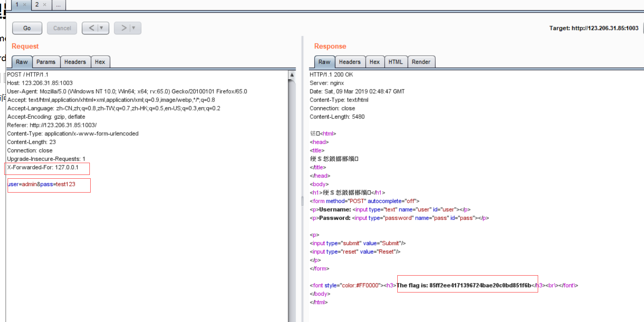The height and width of the screenshot is (322, 644).
Task: Click the greyed-out Cancel button
Action: 62,28
